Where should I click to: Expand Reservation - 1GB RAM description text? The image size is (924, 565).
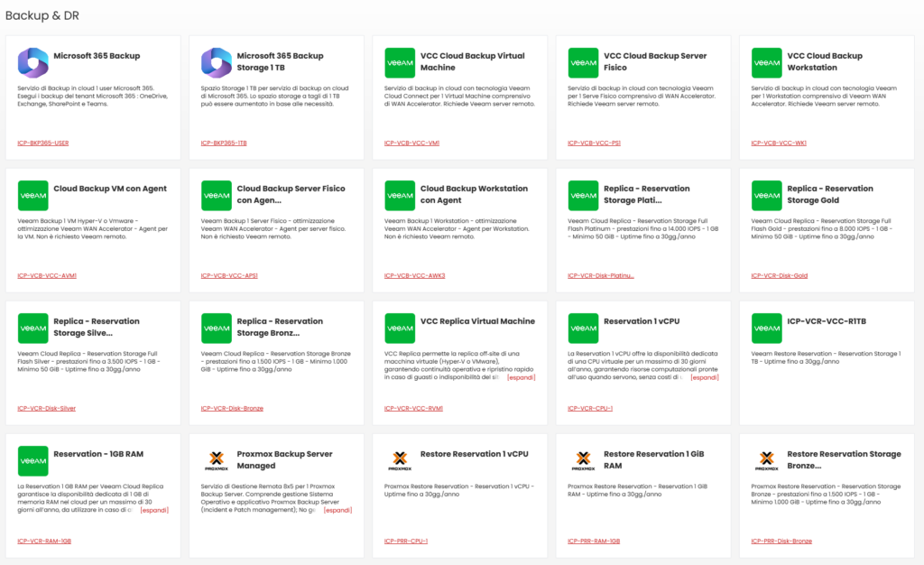(154, 510)
